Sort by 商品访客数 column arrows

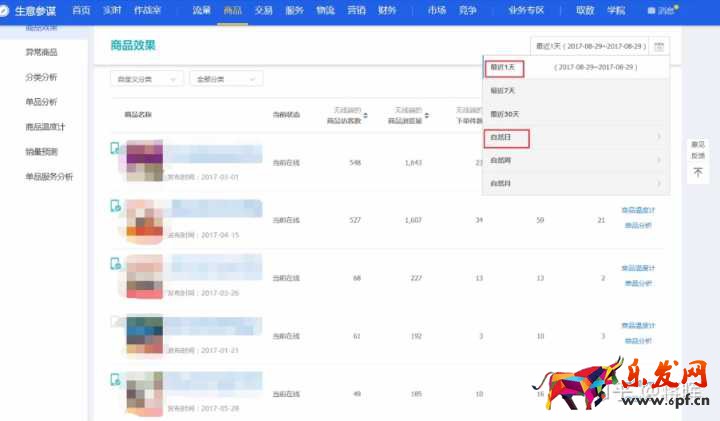point(367,115)
